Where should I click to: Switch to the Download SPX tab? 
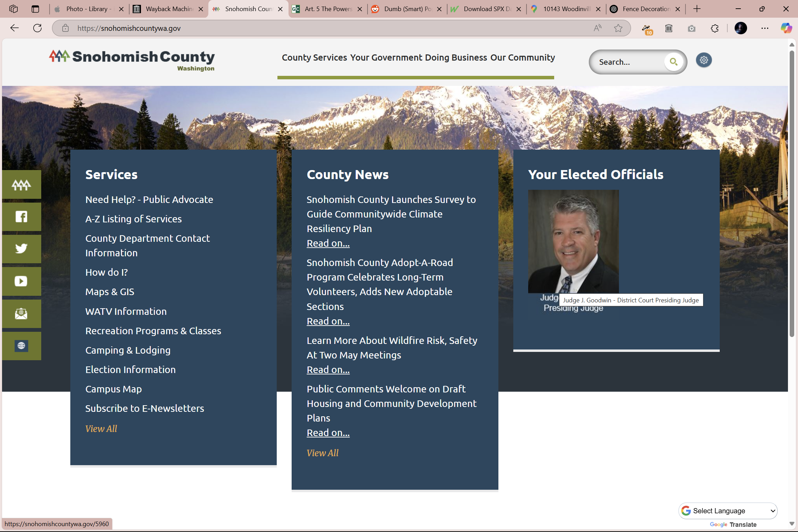487,9
